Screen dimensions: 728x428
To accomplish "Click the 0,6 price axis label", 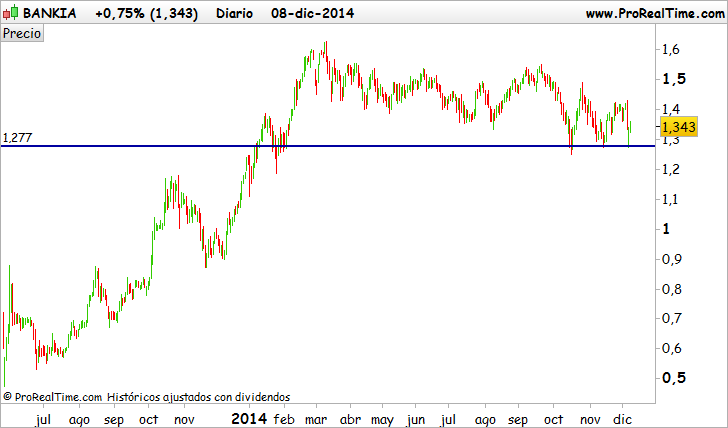I will point(671,348).
